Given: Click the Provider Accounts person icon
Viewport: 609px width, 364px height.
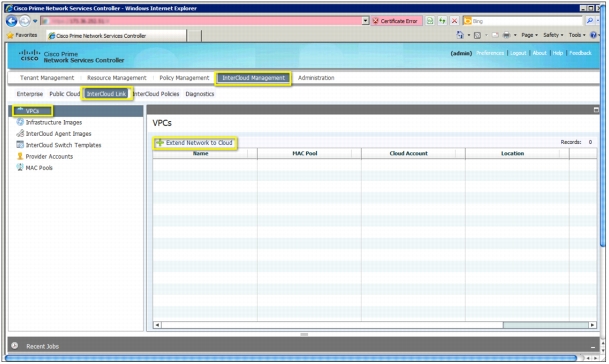Looking at the screenshot, I should [20, 156].
